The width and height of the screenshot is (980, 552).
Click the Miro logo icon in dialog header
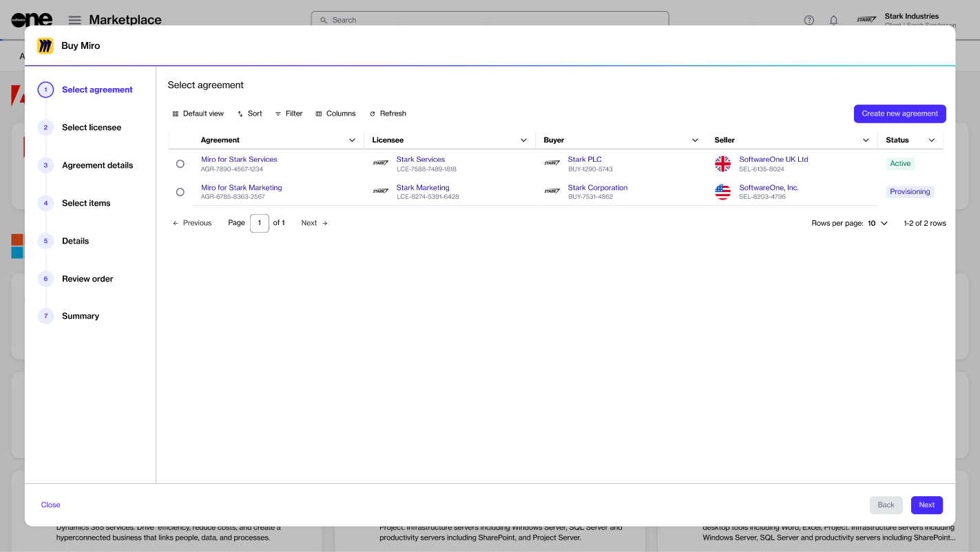[x=45, y=46]
